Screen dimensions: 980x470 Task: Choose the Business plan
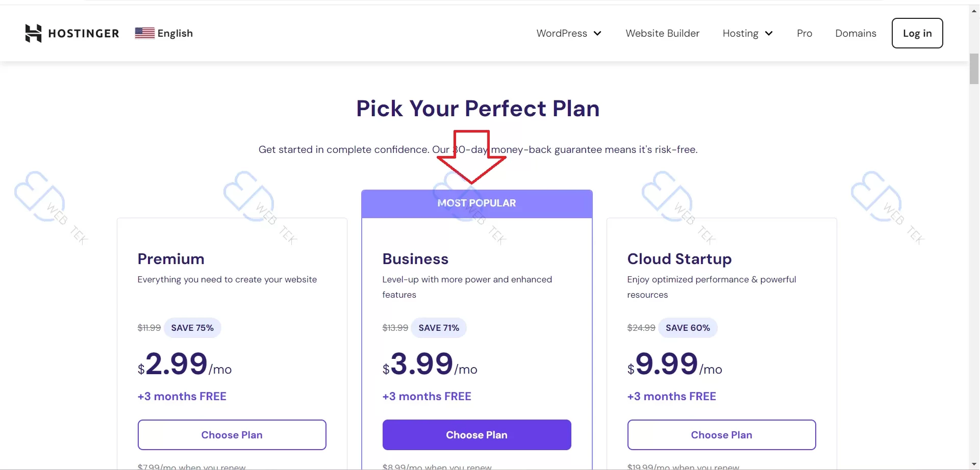[476, 435]
